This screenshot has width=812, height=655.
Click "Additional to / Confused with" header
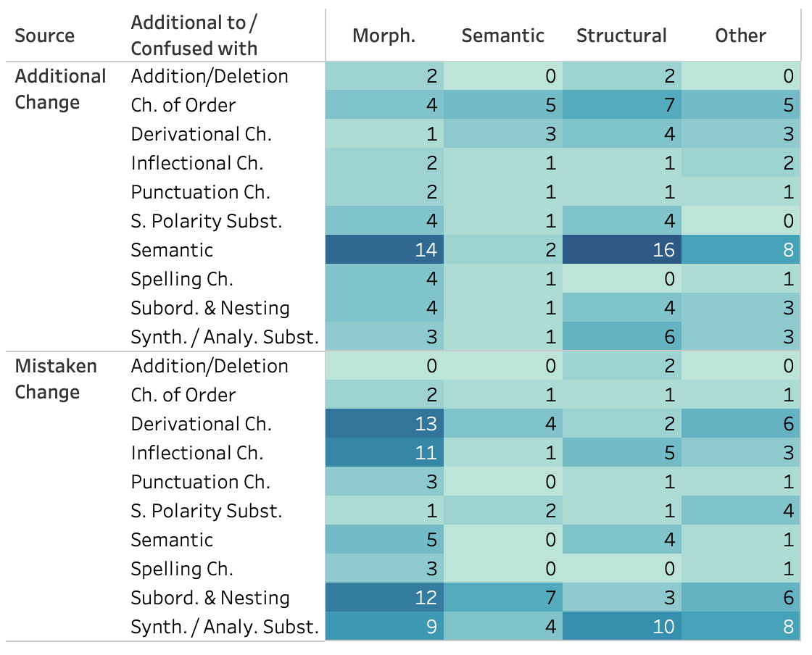pyautogui.click(x=194, y=36)
